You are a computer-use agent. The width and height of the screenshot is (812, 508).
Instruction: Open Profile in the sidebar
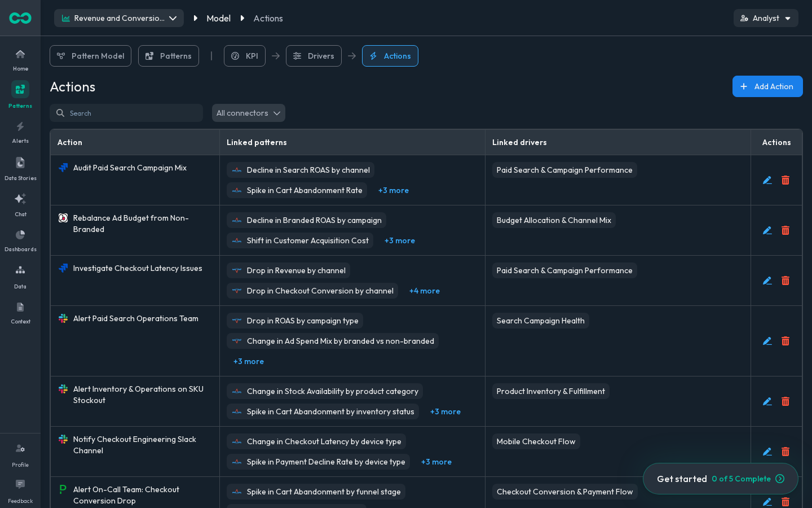tap(20, 455)
